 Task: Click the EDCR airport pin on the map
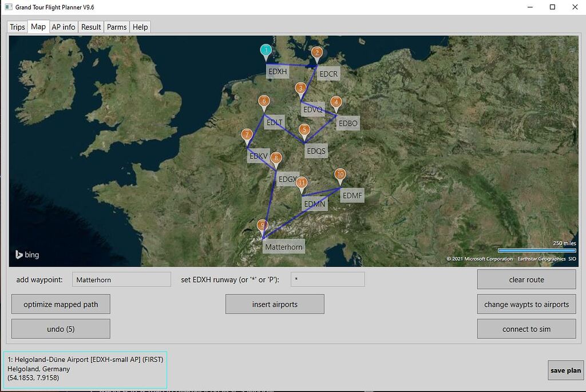point(316,53)
